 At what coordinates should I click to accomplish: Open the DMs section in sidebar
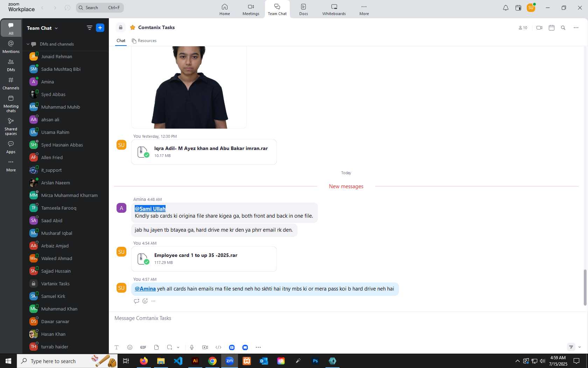click(11, 65)
